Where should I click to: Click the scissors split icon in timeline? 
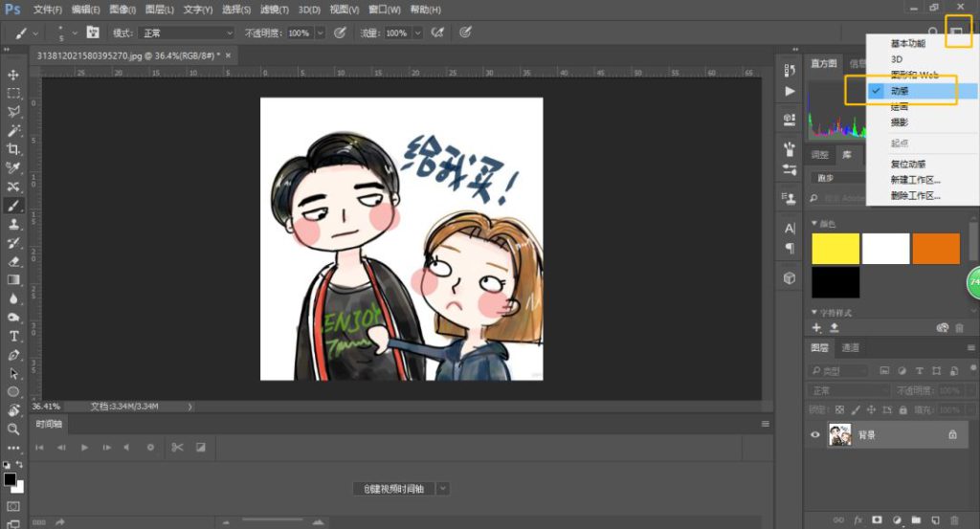[x=177, y=447]
